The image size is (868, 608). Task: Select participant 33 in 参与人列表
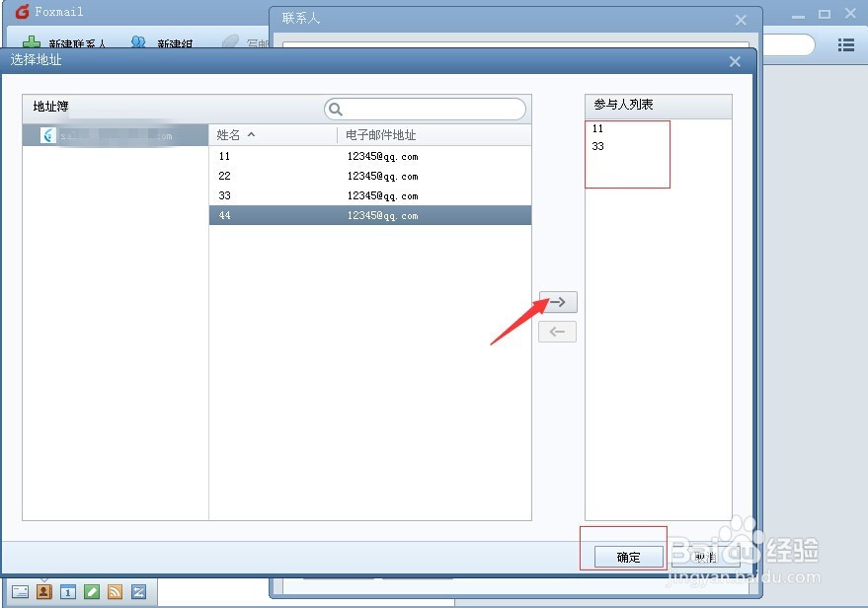click(597, 147)
